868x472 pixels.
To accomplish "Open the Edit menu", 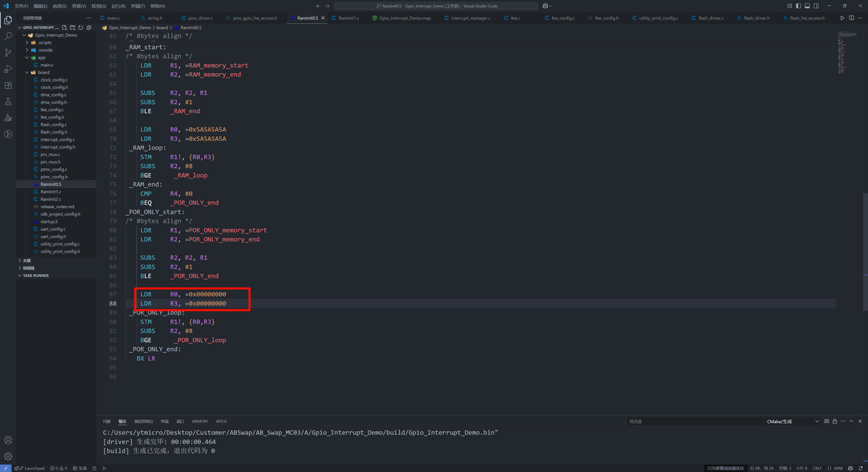I will [41, 6].
